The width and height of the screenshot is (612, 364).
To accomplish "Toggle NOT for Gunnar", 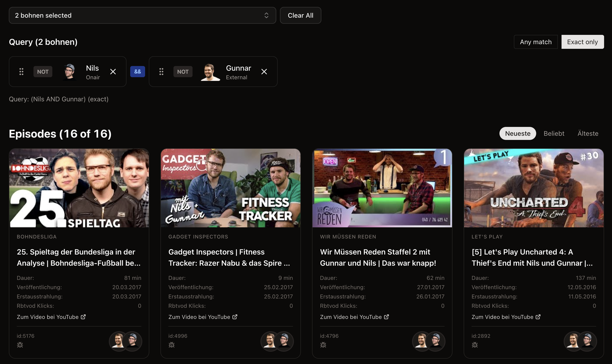I will (x=183, y=72).
